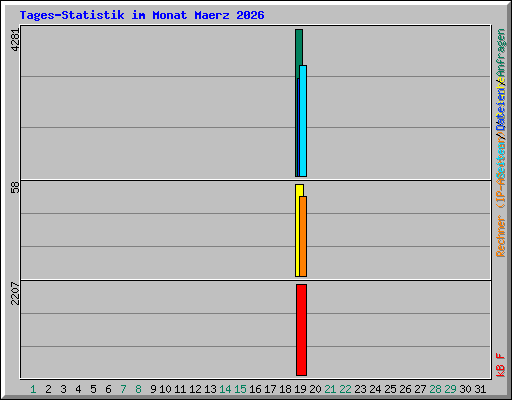
Task: Click day label 5 on the x-axis
Action: 93,389
